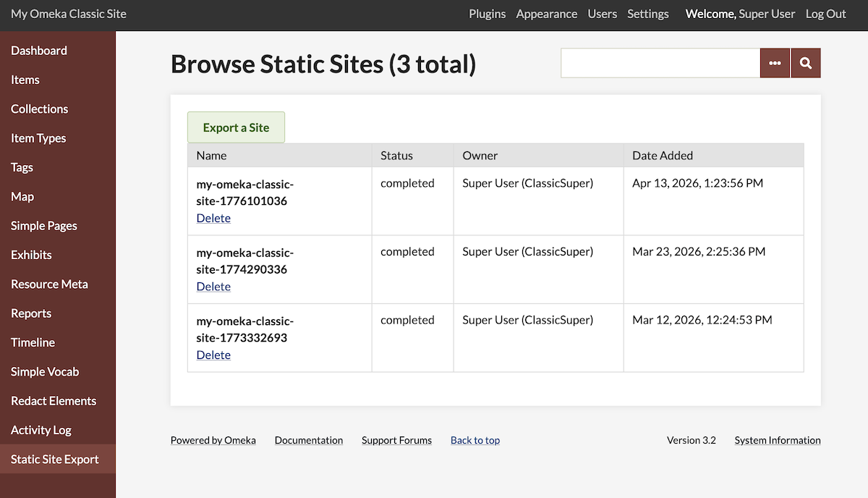Open Documentation footer link
The height and width of the screenshot is (498, 868).
(x=309, y=440)
